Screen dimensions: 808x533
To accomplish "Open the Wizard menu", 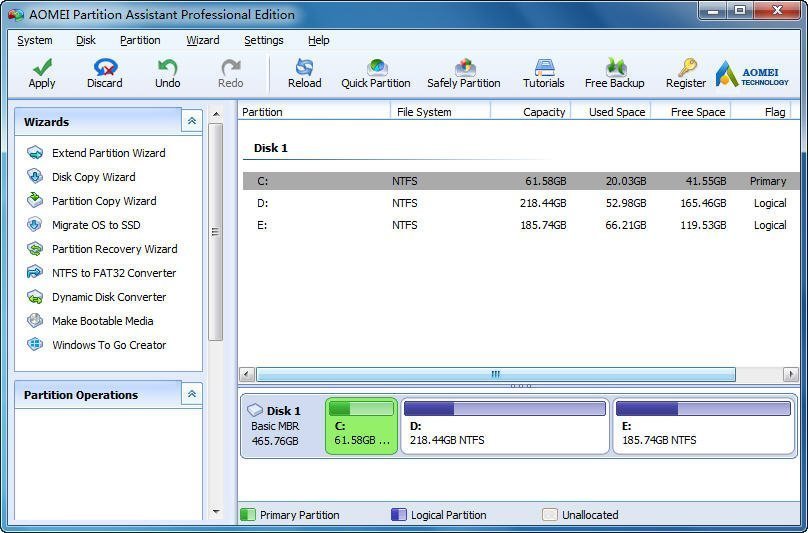I will pos(203,40).
